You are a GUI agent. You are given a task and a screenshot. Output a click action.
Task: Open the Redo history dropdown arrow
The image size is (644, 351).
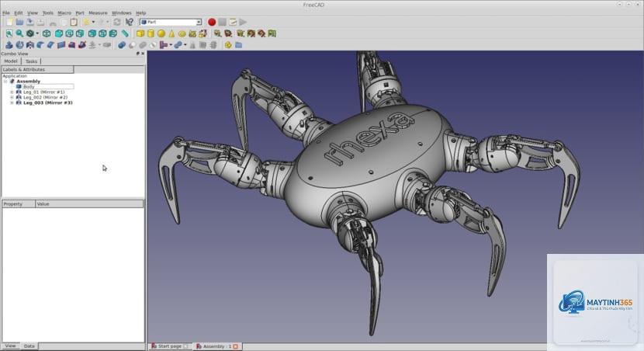[108, 22]
